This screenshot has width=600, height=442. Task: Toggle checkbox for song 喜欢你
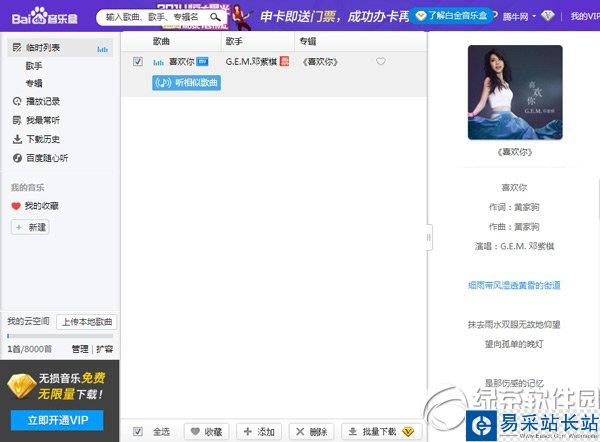(138, 62)
